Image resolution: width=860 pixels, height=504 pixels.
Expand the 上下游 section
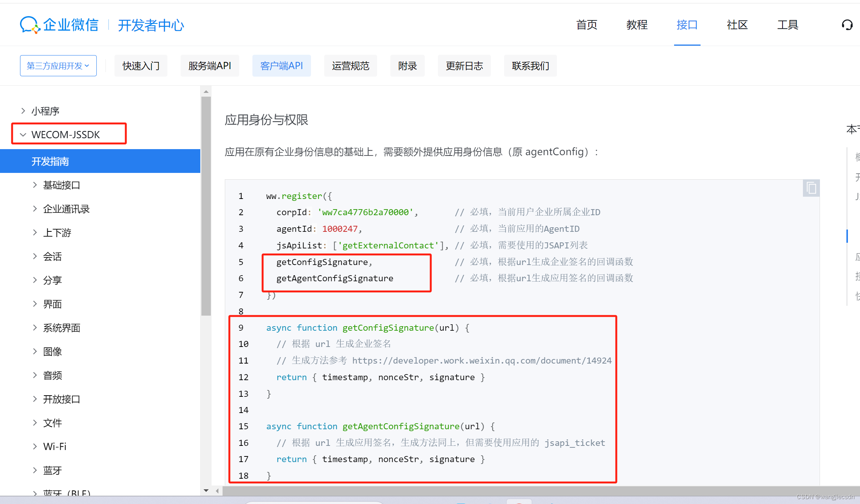(x=35, y=233)
